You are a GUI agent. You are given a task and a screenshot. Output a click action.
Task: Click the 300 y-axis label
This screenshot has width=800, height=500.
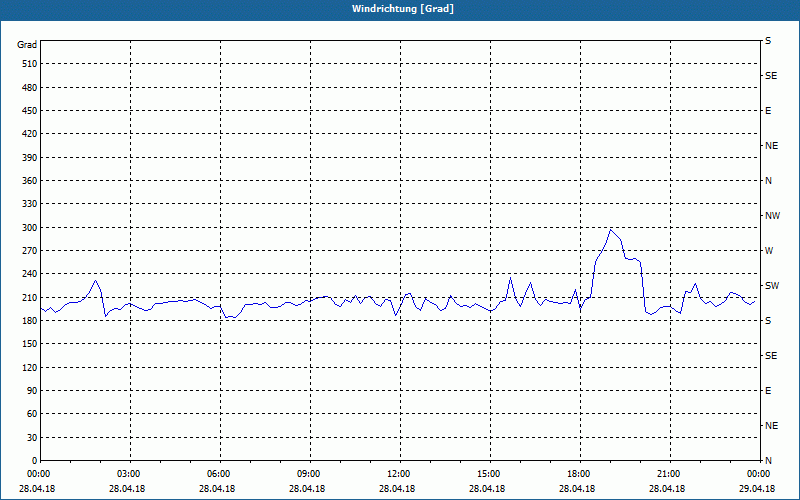[x=30, y=228]
